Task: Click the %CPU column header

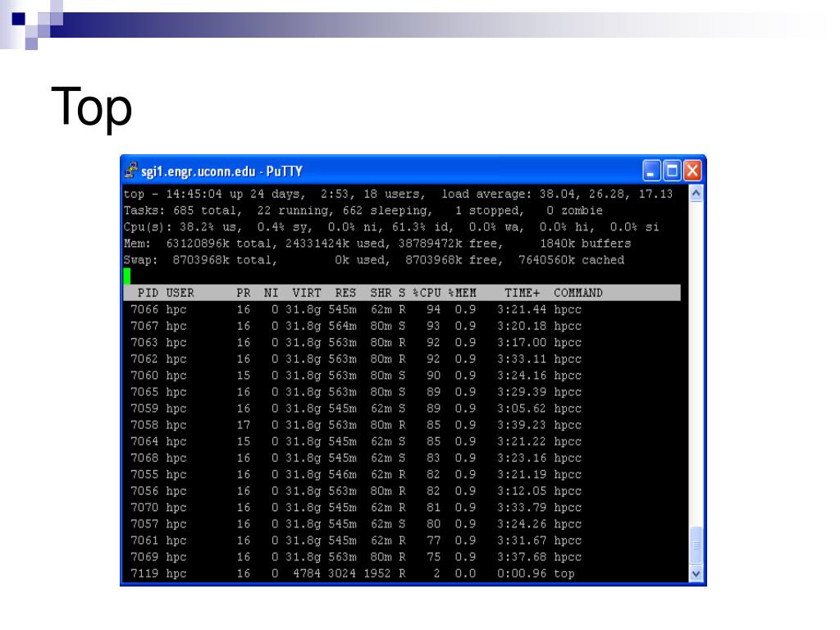Action: 427,293
